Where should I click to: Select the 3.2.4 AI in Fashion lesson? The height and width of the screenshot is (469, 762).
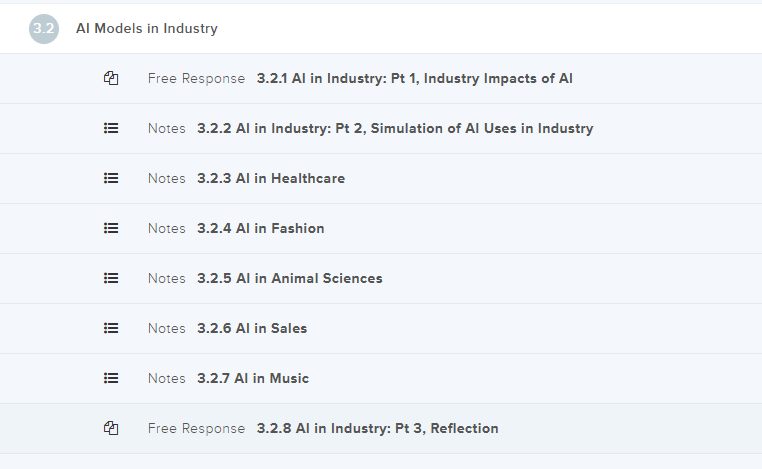[260, 228]
